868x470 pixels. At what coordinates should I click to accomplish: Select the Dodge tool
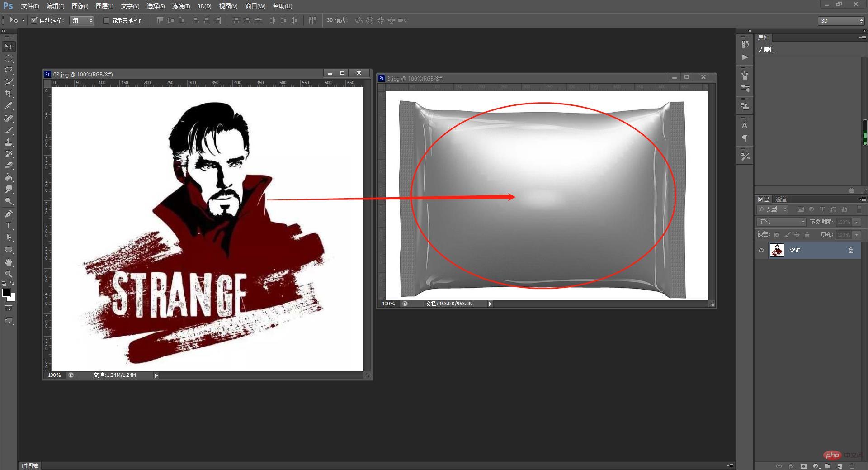pos(9,201)
